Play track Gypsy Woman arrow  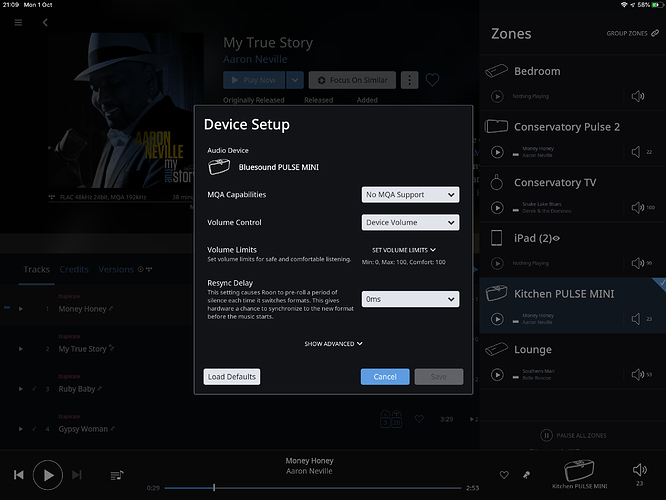20,429
